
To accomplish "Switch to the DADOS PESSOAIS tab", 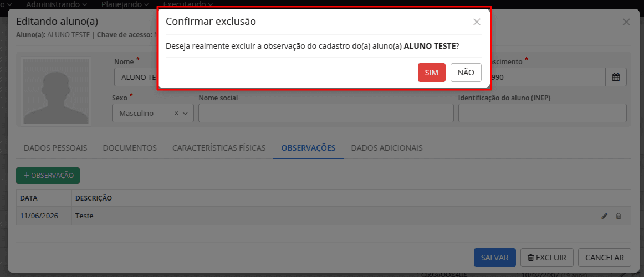I will pos(55,148).
